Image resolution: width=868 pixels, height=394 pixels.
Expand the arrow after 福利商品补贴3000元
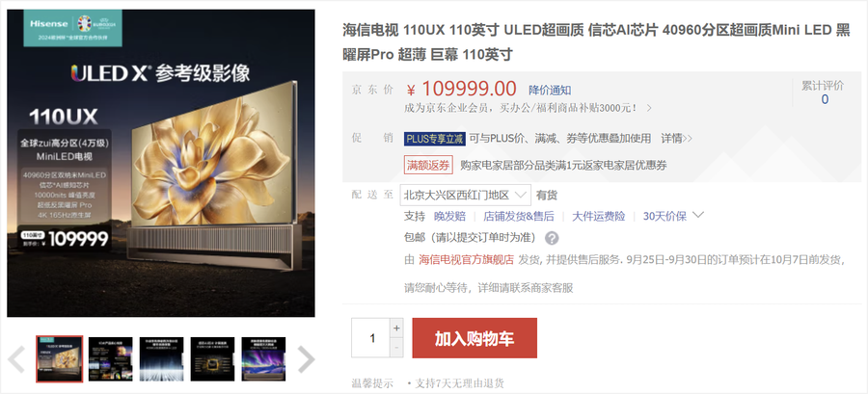point(649,108)
